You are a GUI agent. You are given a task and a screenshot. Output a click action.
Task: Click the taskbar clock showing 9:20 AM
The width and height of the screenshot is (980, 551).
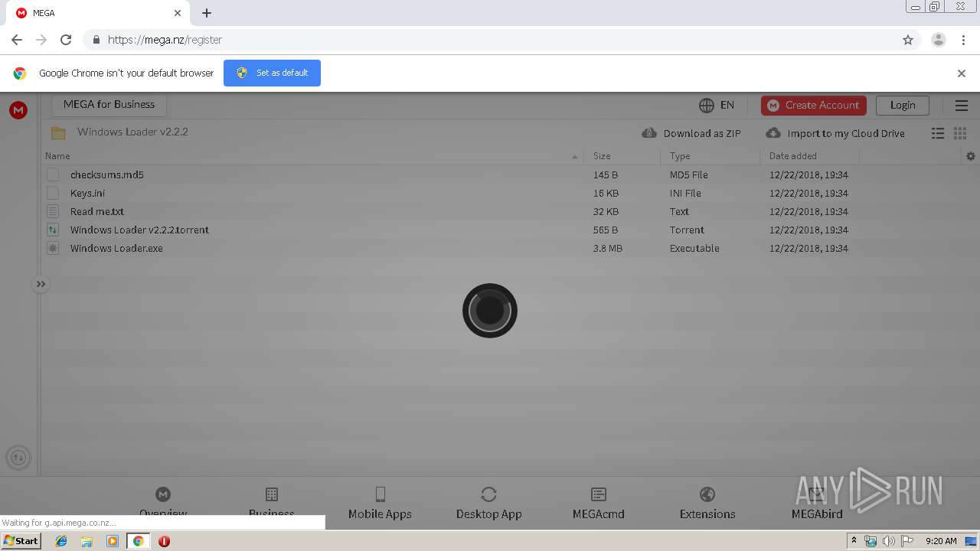coord(941,541)
